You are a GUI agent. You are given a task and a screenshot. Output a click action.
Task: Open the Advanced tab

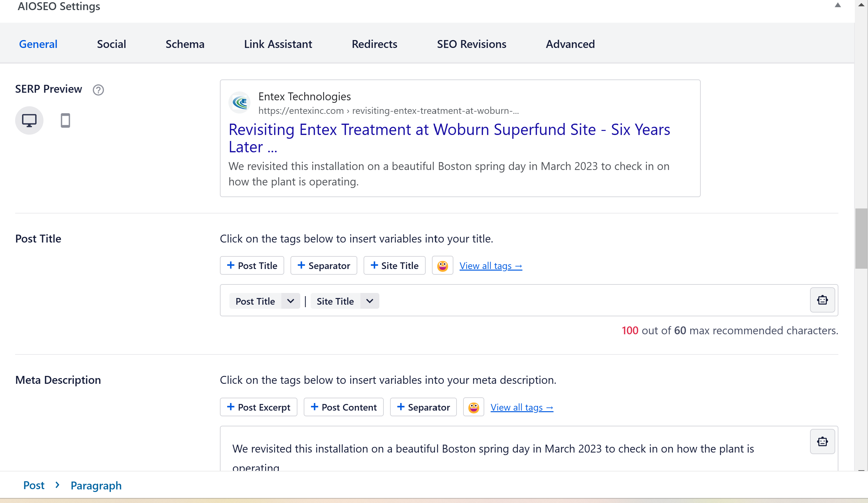(570, 44)
